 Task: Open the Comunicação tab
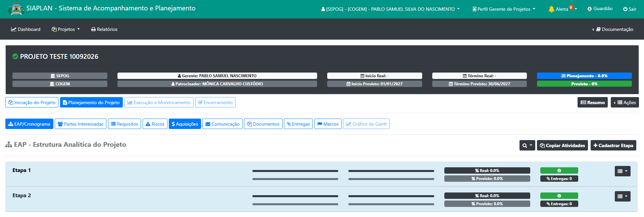pyautogui.click(x=222, y=124)
